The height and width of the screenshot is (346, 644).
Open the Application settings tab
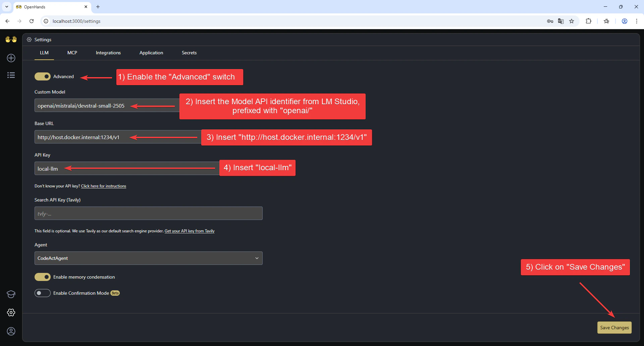click(x=151, y=53)
